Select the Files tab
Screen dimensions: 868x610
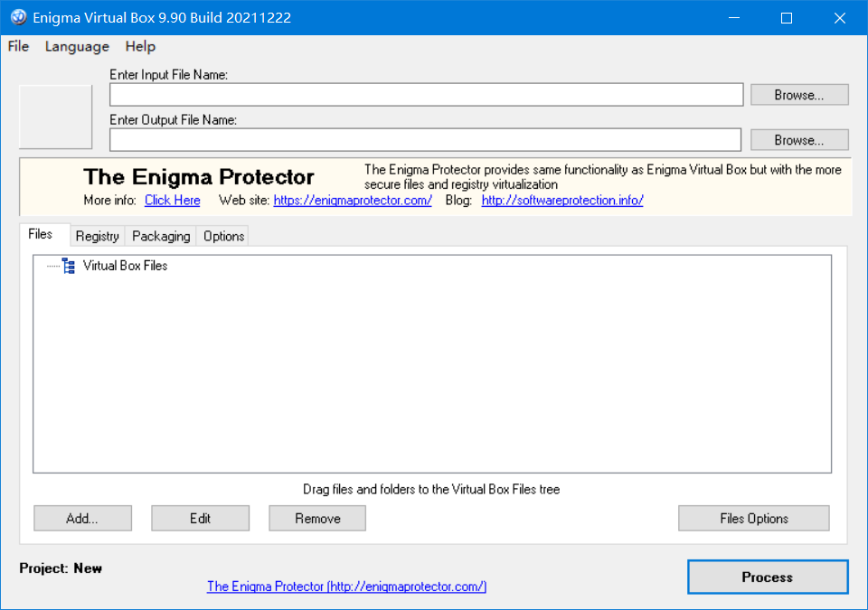click(x=40, y=234)
